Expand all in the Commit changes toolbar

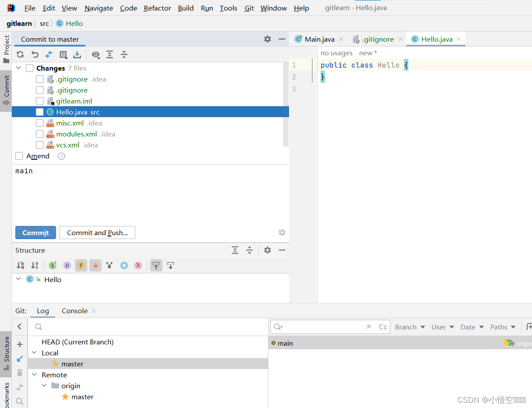coord(110,54)
